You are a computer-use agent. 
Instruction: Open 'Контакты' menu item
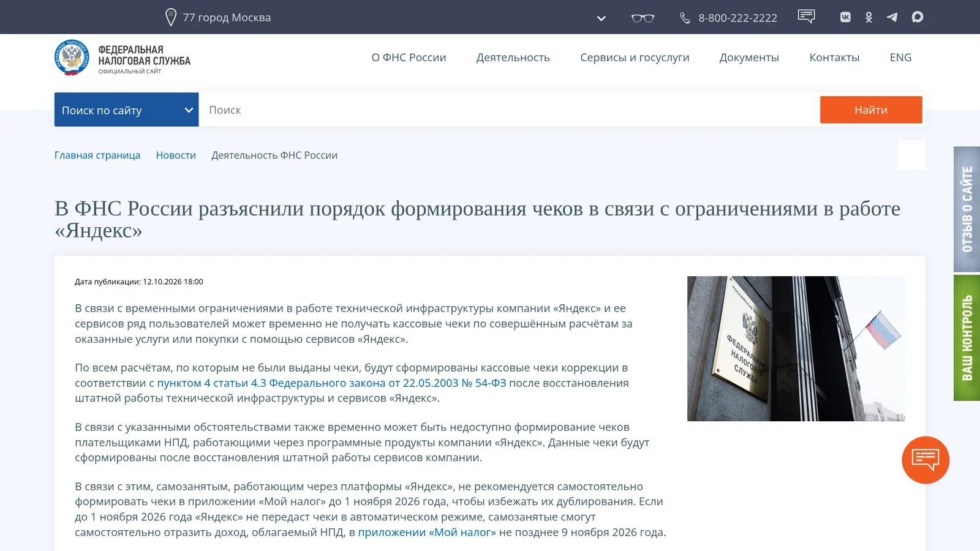coord(834,58)
